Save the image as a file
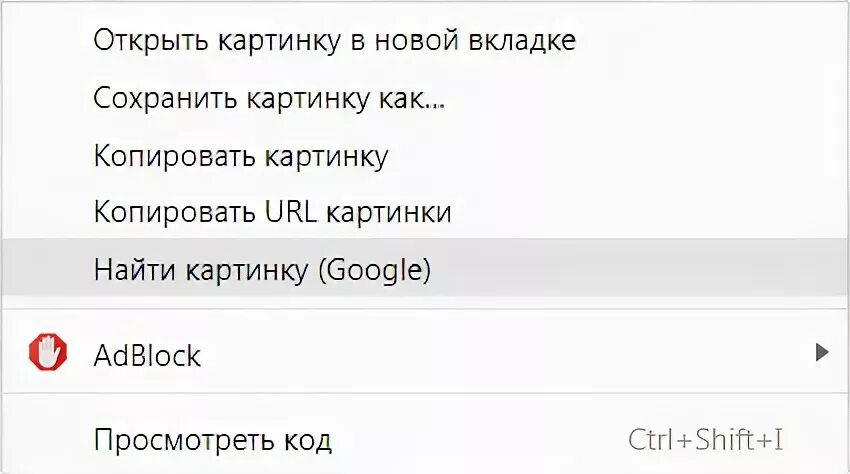Viewport: 850px width, 474px height. [269, 99]
